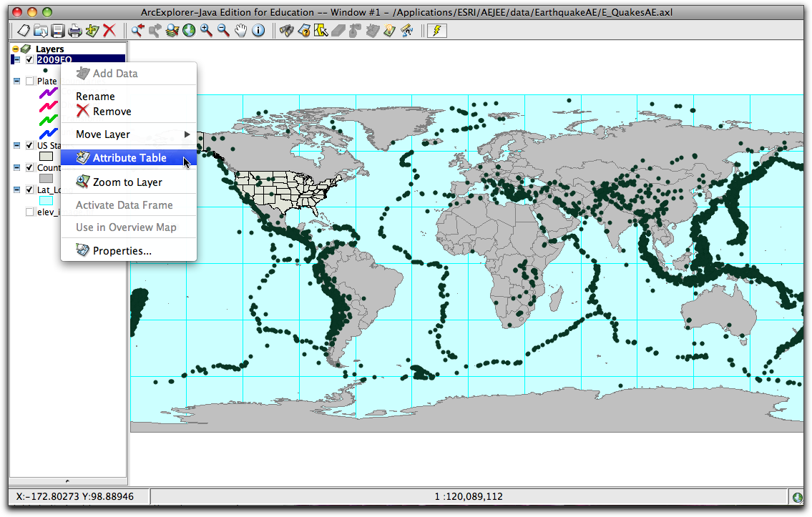Activate the Pan tool
Viewport: 812px width, 517px height.
(240, 31)
